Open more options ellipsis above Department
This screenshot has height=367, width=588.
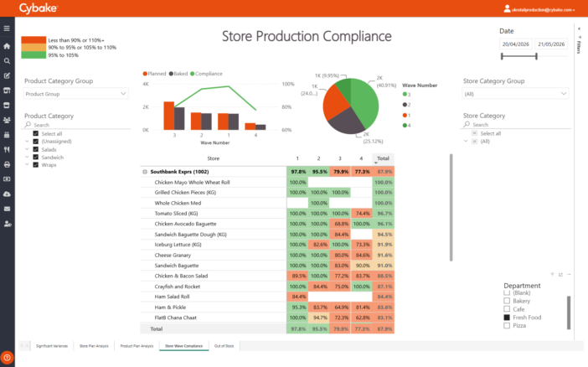(x=569, y=274)
